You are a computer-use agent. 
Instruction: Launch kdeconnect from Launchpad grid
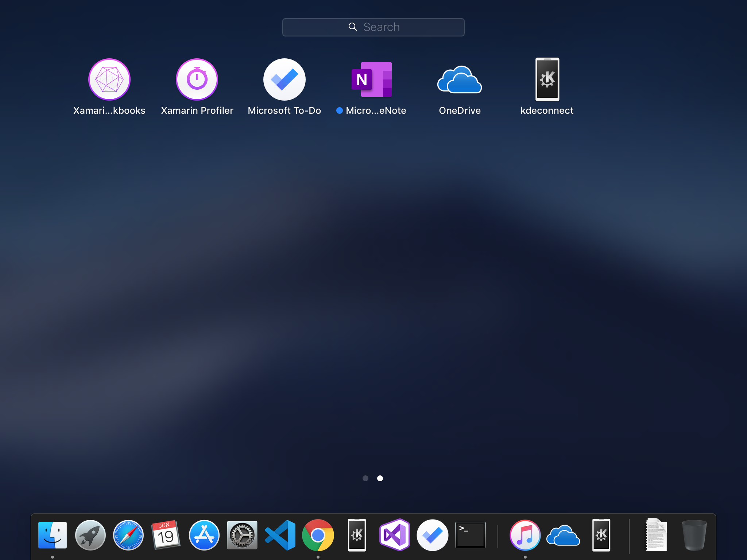pyautogui.click(x=547, y=79)
